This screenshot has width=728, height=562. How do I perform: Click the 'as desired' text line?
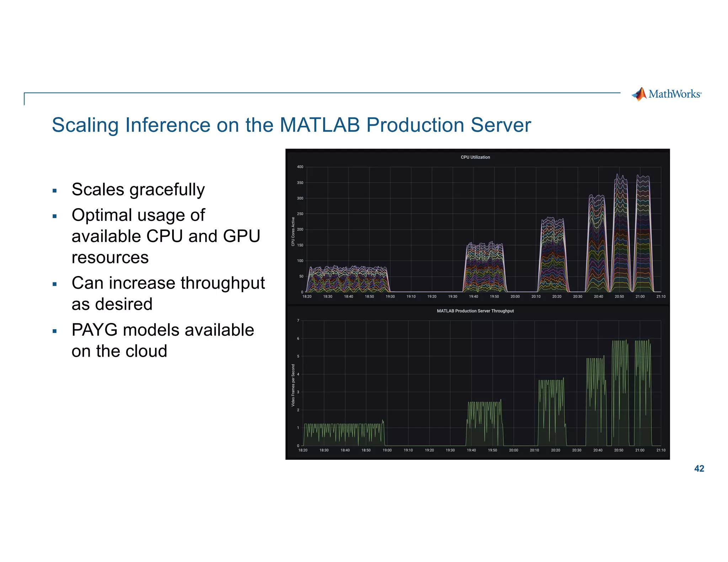tap(112, 304)
